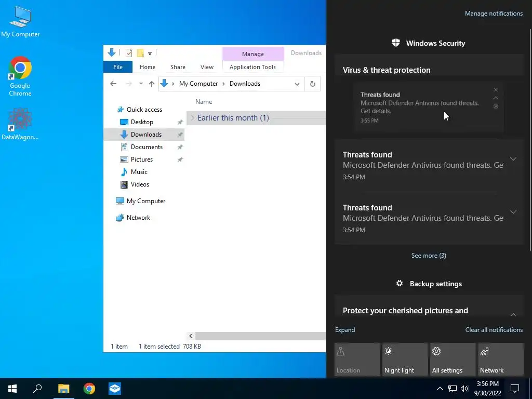
Task: Click the Explorer forward arrow
Action: click(x=129, y=84)
